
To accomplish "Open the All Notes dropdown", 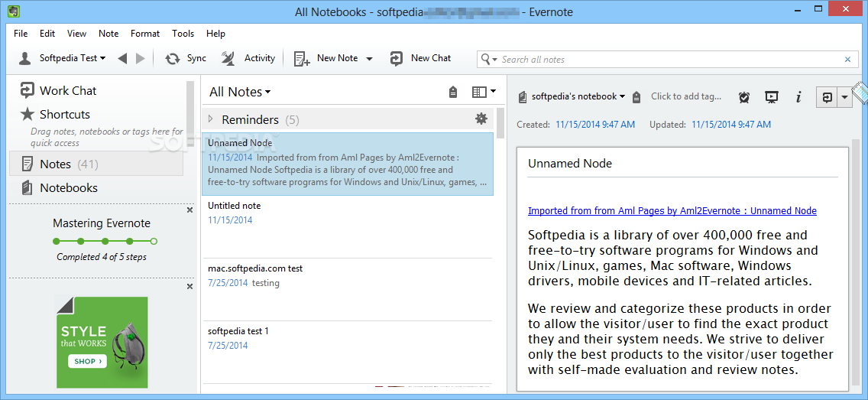I will [x=240, y=92].
